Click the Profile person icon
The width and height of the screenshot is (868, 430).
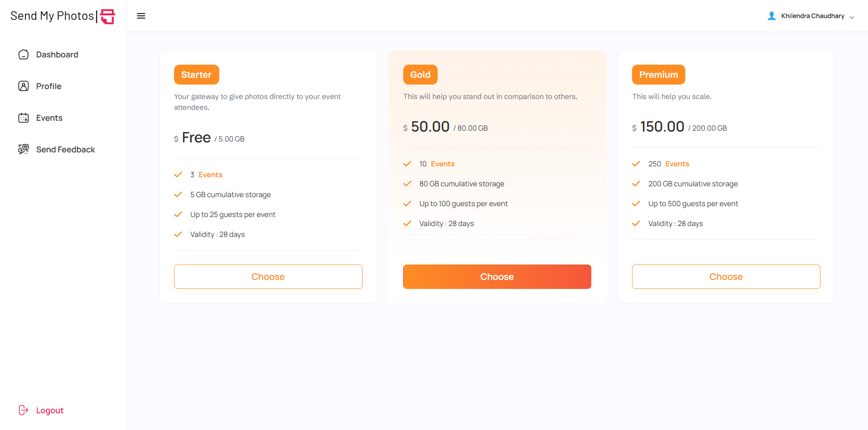pos(24,86)
